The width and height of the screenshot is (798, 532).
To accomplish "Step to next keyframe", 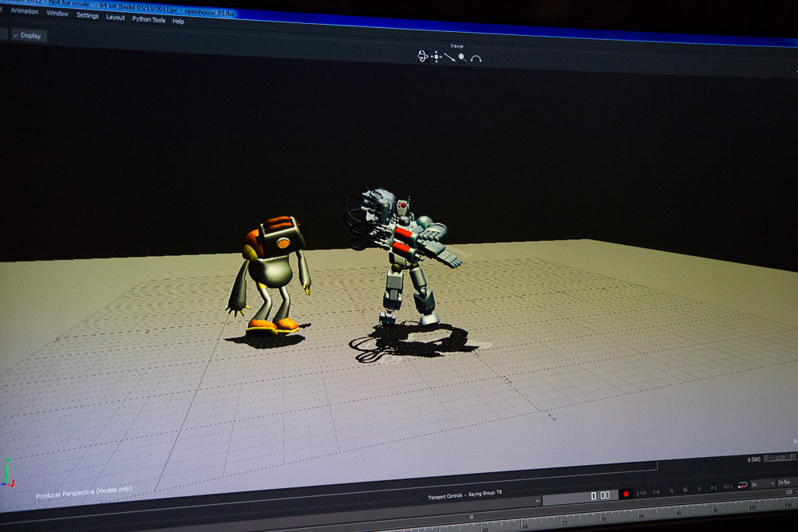I will click(713, 487).
